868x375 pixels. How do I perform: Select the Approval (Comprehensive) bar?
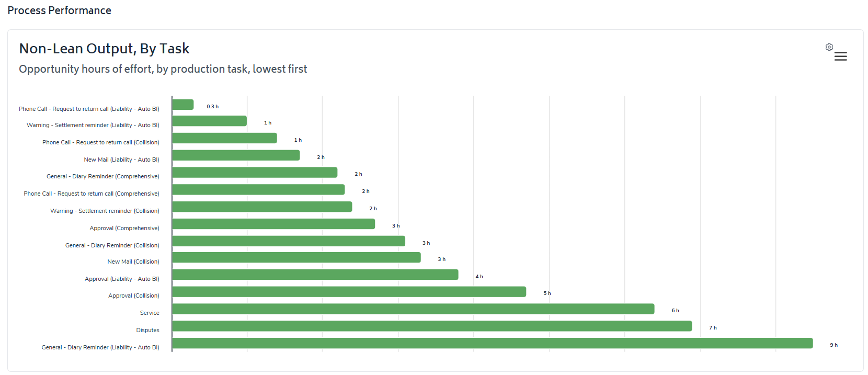[x=273, y=224]
